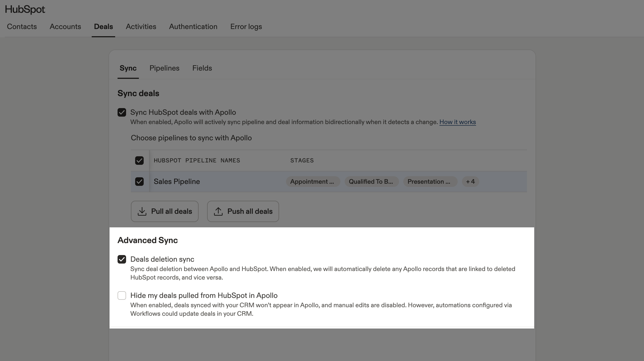The width and height of the screenshot is (644, 361).
Task: Select the Appointment stage chip
Action: (x=313, y=182)
